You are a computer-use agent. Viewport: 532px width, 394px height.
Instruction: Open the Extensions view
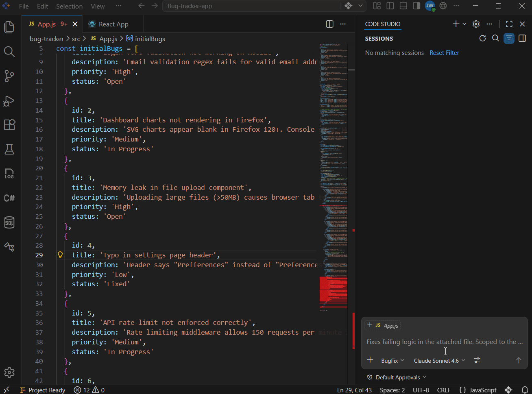(9, 125)
